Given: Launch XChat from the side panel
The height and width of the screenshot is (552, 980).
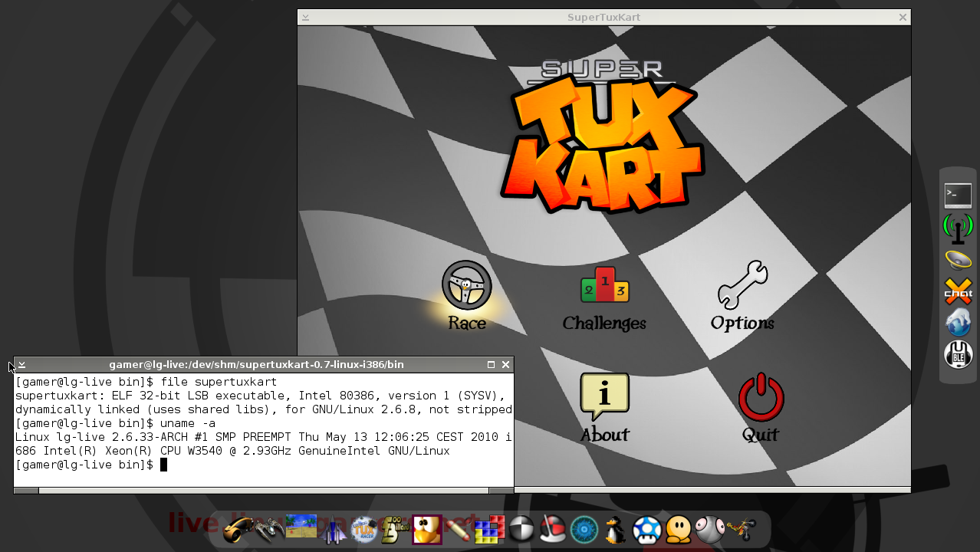Looking at the screenshot, I should point(958,291).
